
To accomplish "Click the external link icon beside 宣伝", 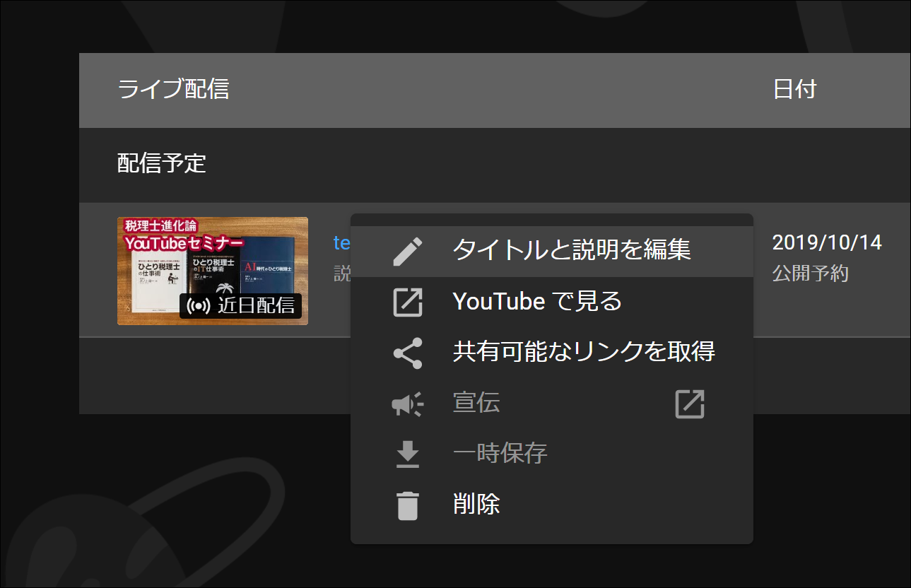I will (x=690, y=404).
